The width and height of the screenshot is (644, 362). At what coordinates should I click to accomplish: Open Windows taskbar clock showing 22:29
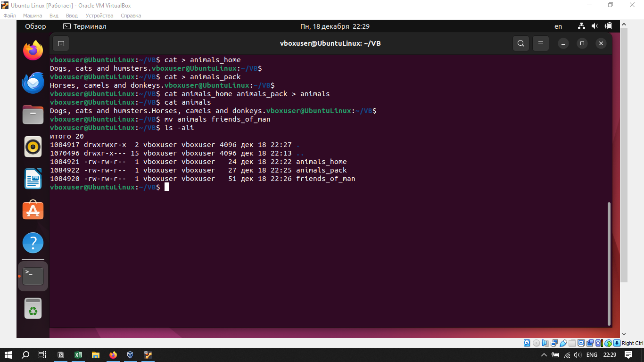(x=610, y=355)
